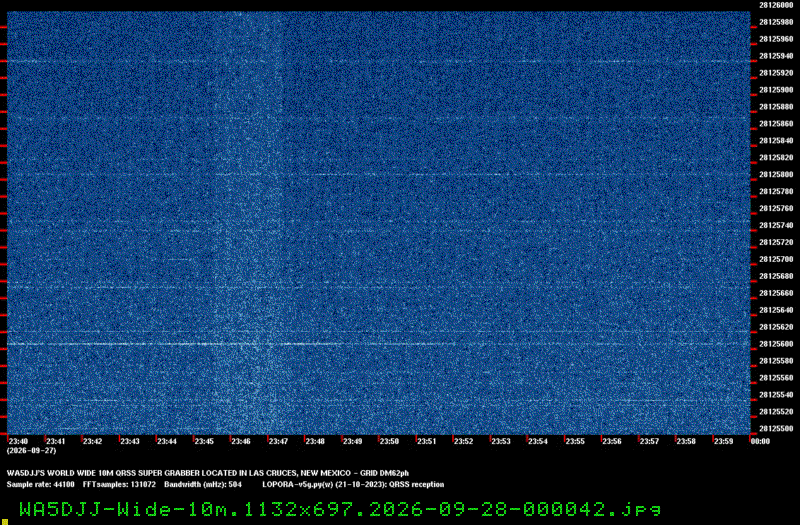Image resolution: width=800 pixels, height=525 pixels.
Task: Click the green WA5DJJ-Wide-10m filename text
Action: pyautogui.click(x=340, y=509)
